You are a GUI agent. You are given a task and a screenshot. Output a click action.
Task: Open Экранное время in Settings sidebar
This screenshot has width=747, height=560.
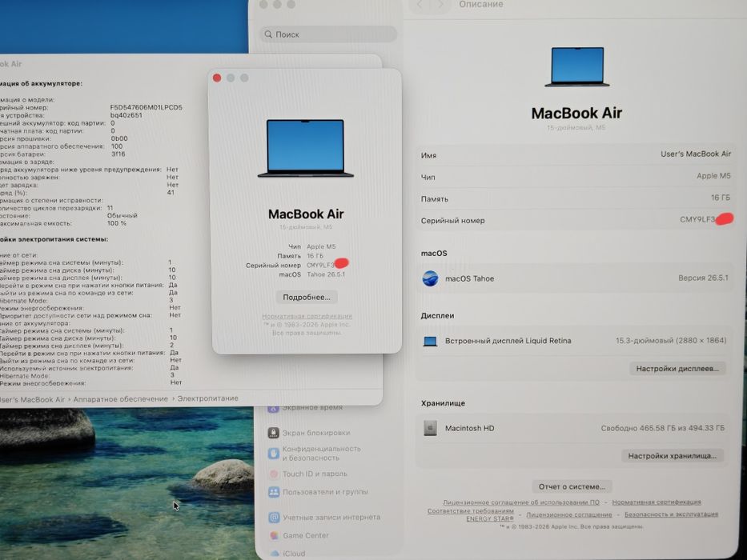point(311,408)
